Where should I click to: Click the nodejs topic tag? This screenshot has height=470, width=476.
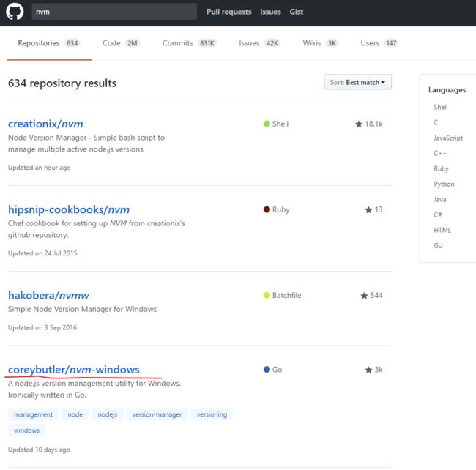[108, 414]
